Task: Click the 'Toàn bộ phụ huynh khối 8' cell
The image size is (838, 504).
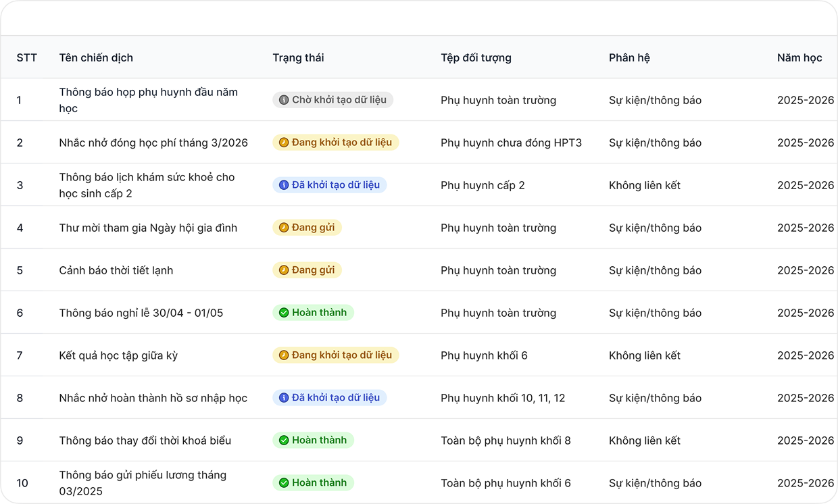Action: click(x=506, y=440)
